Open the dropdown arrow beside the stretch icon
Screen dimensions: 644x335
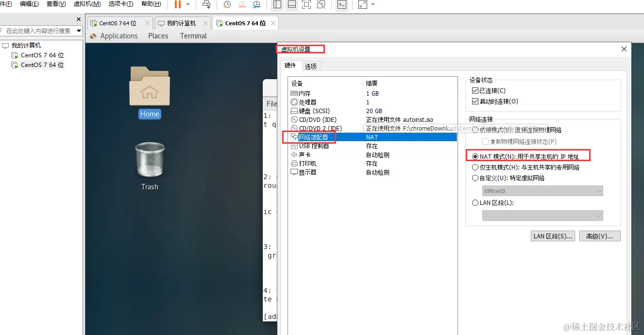pos(373,4)
